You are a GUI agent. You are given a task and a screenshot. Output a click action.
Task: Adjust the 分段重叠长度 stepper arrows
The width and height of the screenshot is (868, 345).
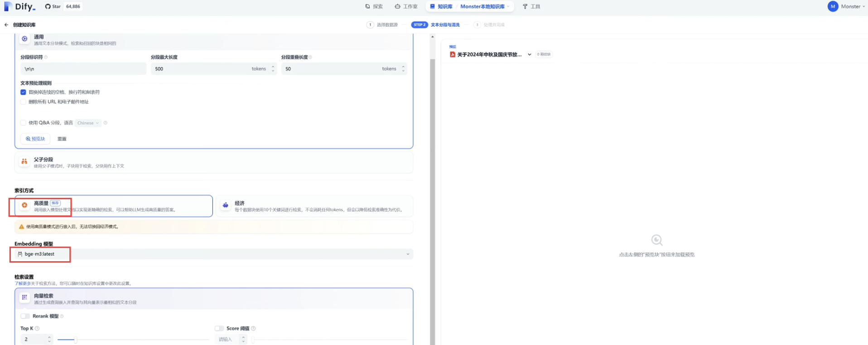403,69
